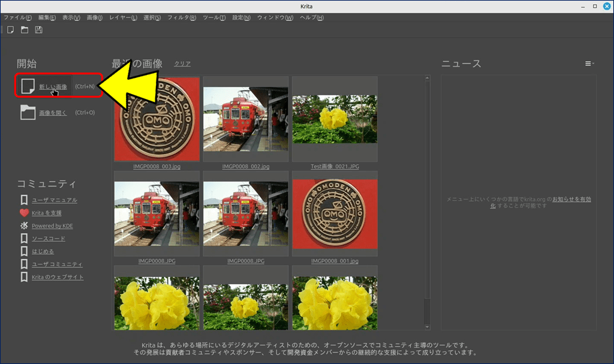Open the Krita のウェブサイト link
Viewport: 614px width, 364px height.
coord(58,277)
